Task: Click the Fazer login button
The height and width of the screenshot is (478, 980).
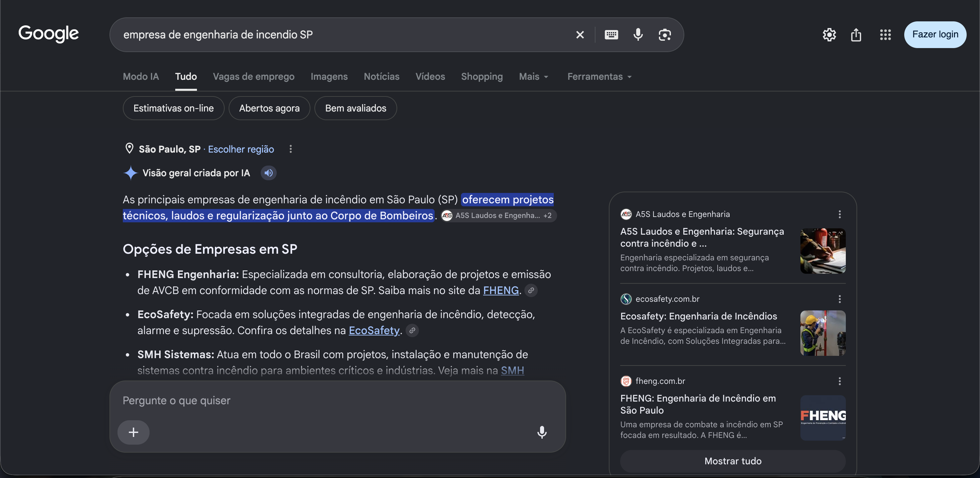Action: point(935,34)
